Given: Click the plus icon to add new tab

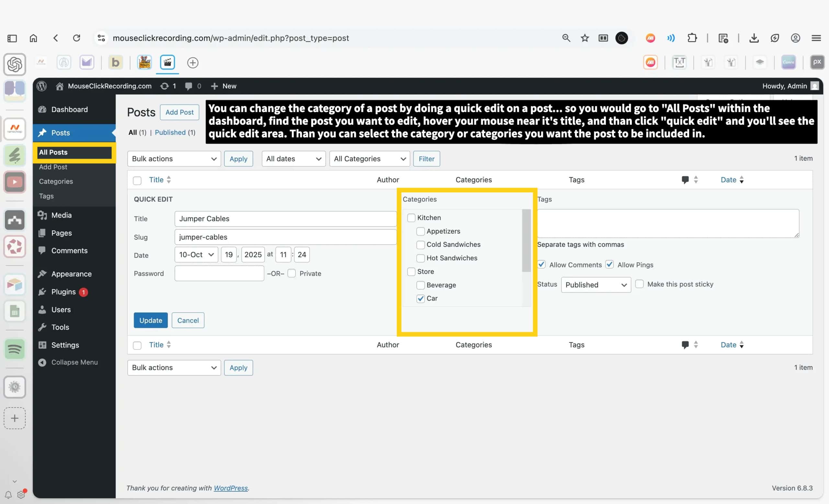Looking at the screenshot, I should pyautogui.click(x=192, y=63).
